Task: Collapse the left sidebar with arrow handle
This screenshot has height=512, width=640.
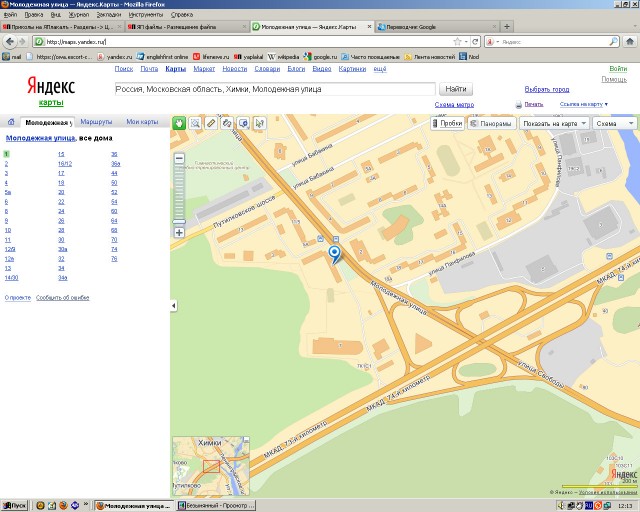Action: [173, 305]
